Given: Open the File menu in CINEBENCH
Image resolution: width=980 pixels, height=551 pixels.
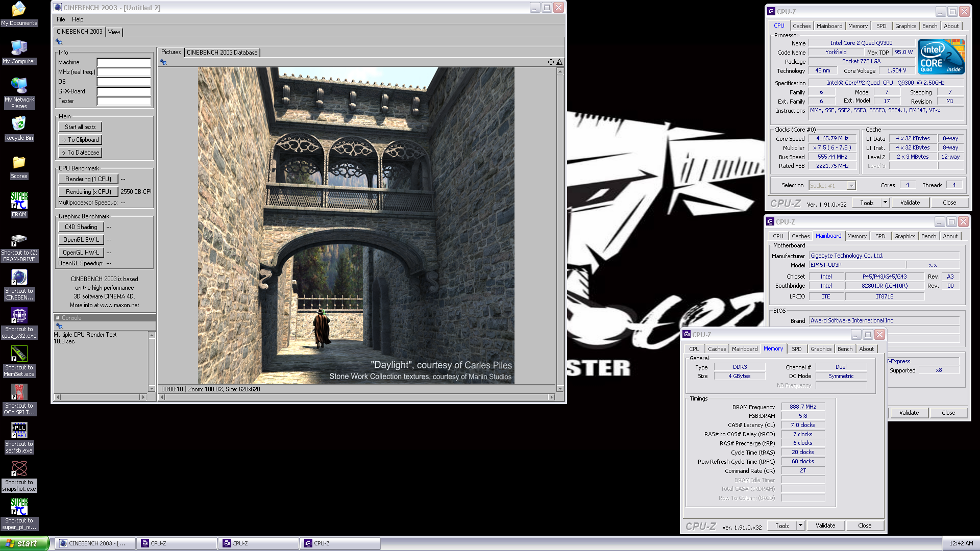Looking at the screenshot, I should (61, 19).
